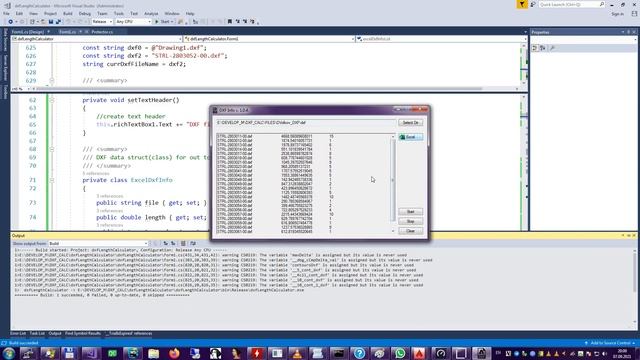This screenshot has height=360, width=640.
Task: Click the Categorized icon in Properties panel
Action: (x=535, y=48)
